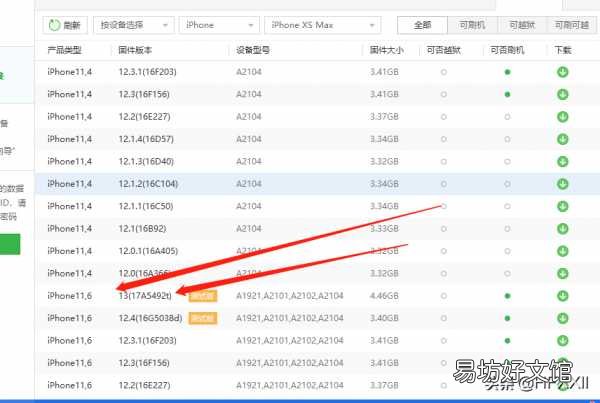Screen dimensions: 600x403
Task: Click the orange badge beside 13(17A5492t)
Action: point(203,296)
